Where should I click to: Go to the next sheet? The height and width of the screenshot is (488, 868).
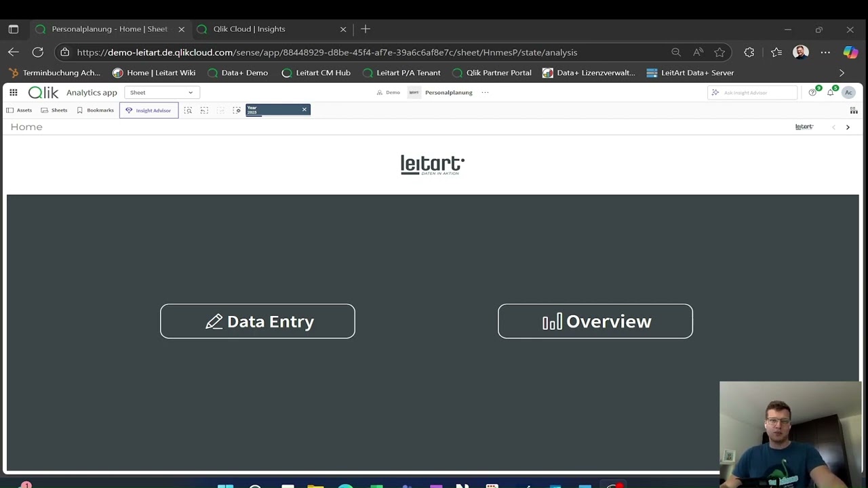pyautogui.click(x=848, y=127)
